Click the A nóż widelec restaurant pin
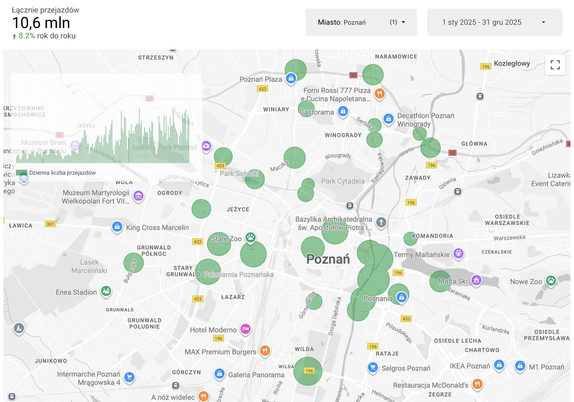 coord(204,396)
